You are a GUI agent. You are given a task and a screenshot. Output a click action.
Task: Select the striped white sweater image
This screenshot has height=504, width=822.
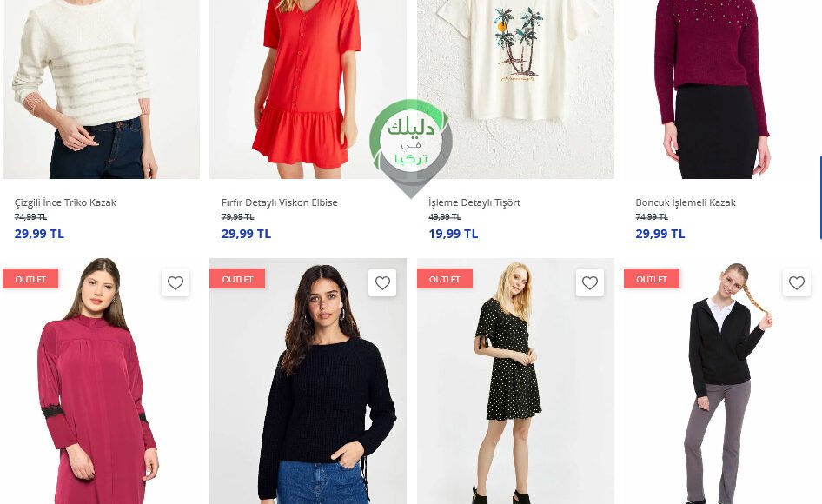point(101,90)
